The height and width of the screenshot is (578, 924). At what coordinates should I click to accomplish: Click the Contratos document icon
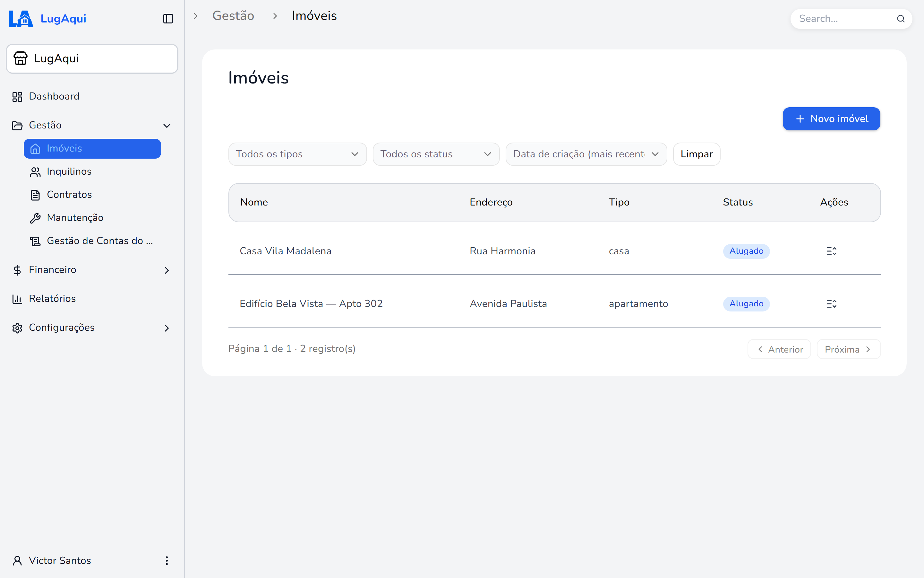35,195
